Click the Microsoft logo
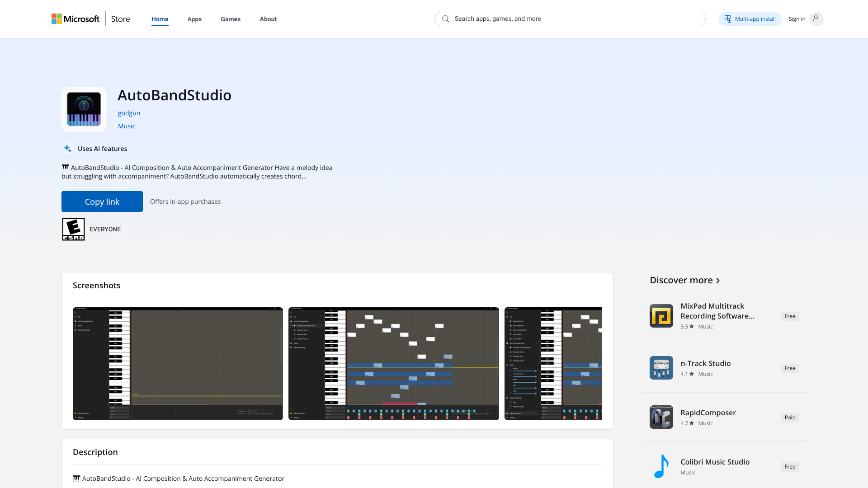The height and width of the screenshot is (488, 868). point(75,19)
